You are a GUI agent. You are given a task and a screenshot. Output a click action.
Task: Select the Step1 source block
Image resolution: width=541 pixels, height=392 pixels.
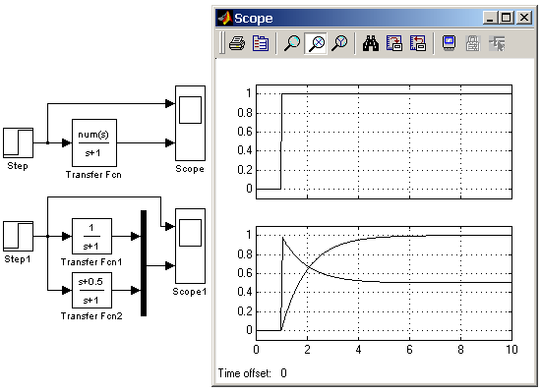(x=19, y=237)
